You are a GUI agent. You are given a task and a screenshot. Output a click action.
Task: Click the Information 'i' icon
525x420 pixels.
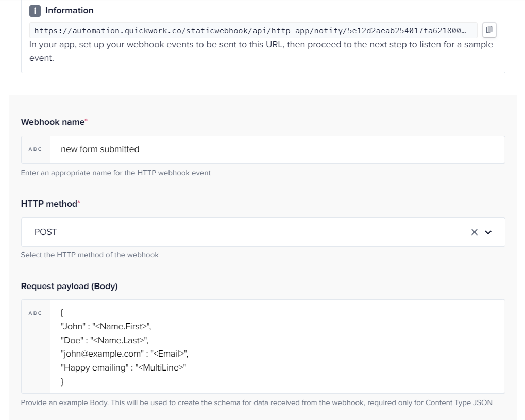coord(35,11)
